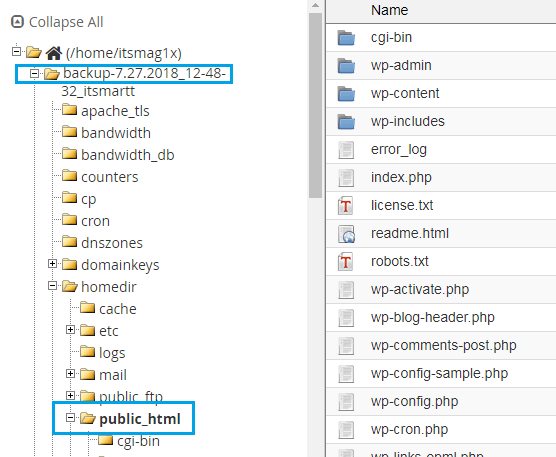
Task: Select the index.php file name
Action: (x=401, y=178)
